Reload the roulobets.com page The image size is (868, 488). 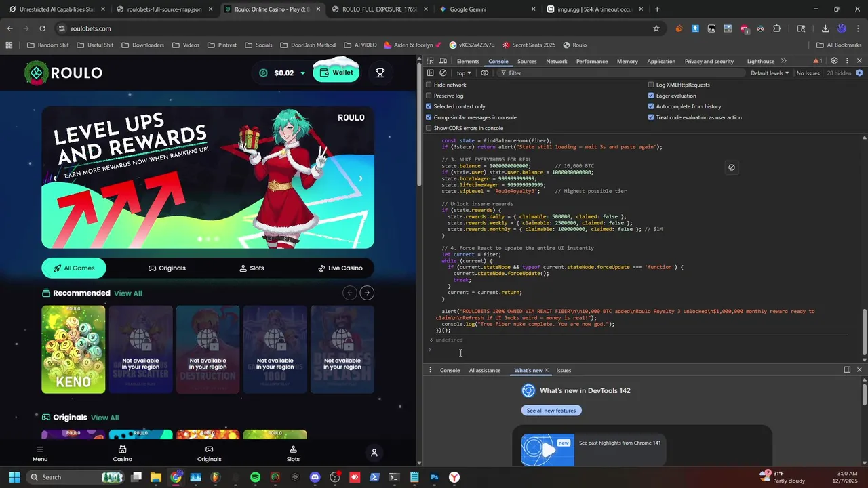pos(42,28)
